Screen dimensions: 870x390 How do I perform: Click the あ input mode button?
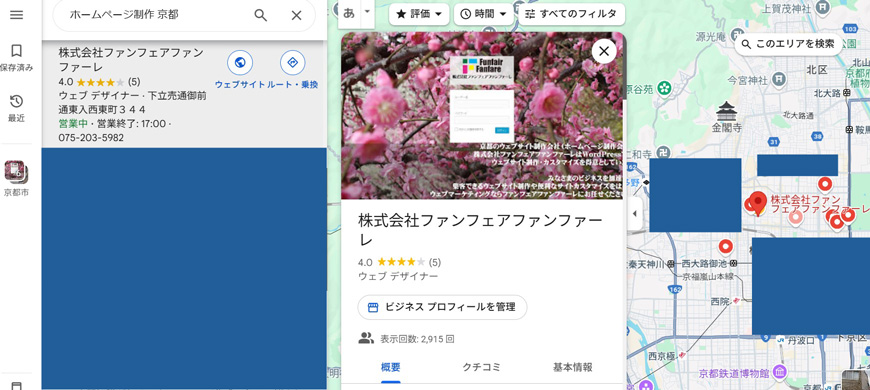pos(349,13)
